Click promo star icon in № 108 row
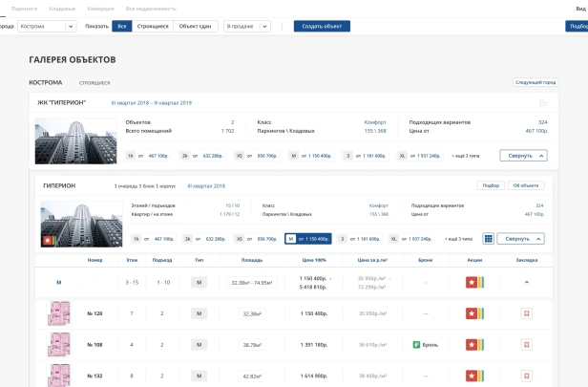588x387 pixels. [x=471, y=344]
